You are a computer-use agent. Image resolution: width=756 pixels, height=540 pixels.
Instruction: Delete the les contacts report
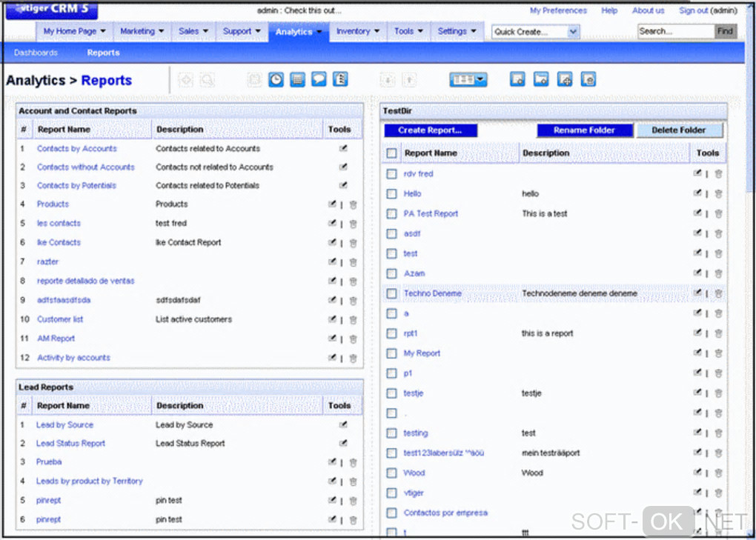pos(353,224)
